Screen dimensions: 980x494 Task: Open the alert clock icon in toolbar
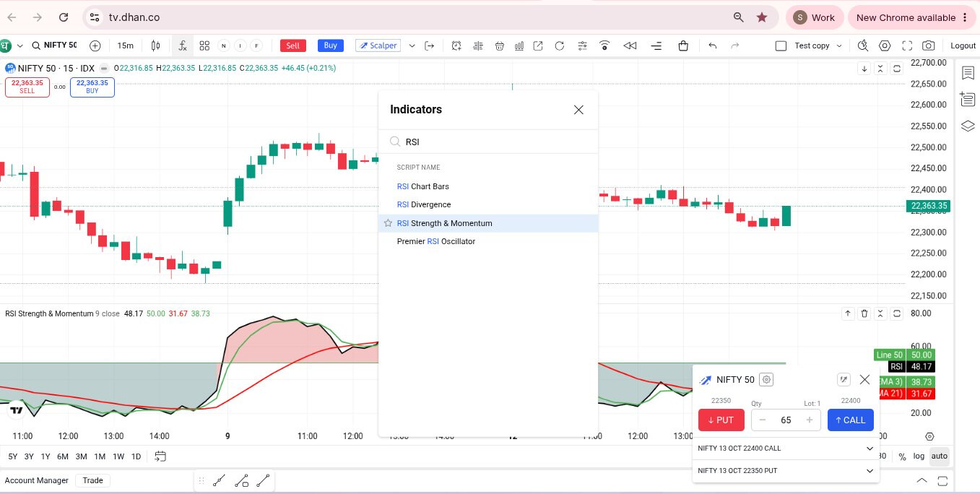click(456, 45)
